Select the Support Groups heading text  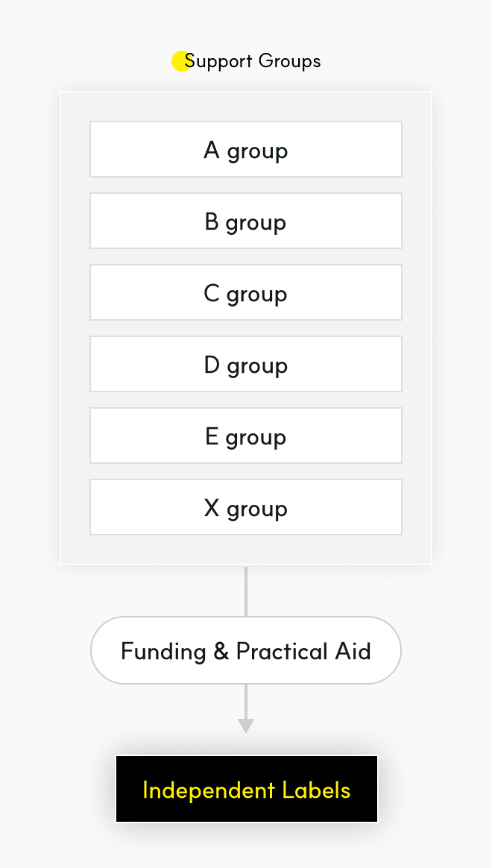coord(253,61)
